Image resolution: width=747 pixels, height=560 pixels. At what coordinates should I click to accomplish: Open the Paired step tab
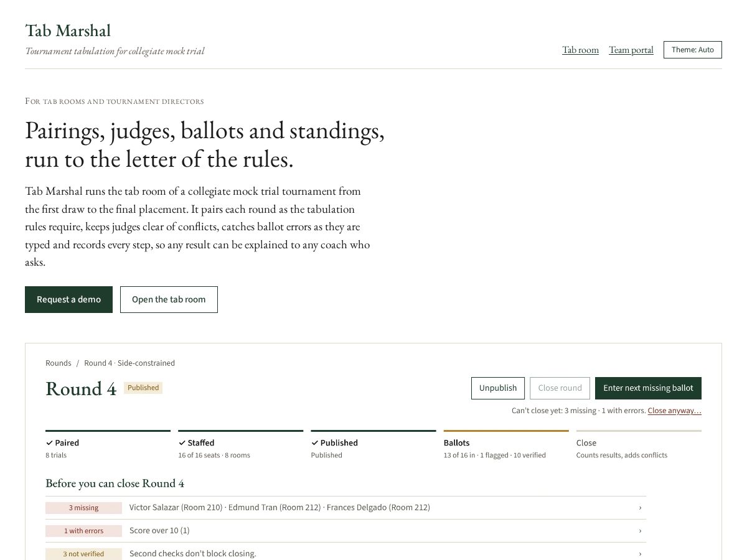pyautogui.click(x=108, y=445)
